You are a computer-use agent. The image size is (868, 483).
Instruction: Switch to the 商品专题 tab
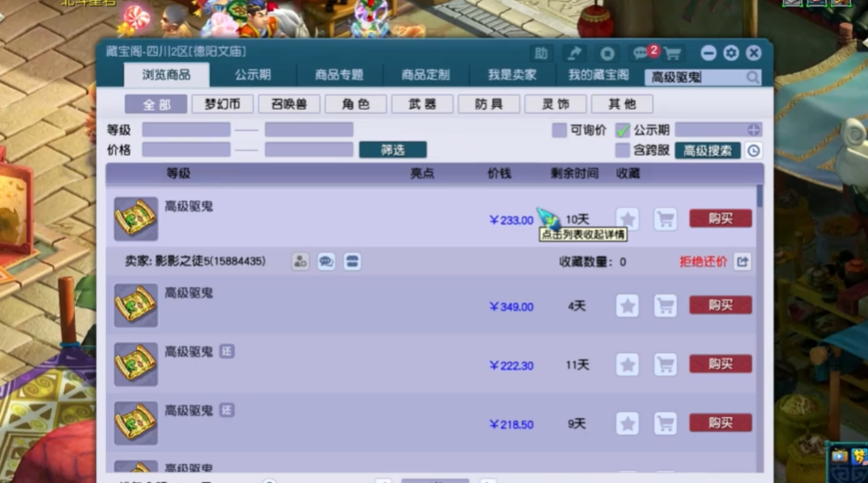[x=339, y=75]
